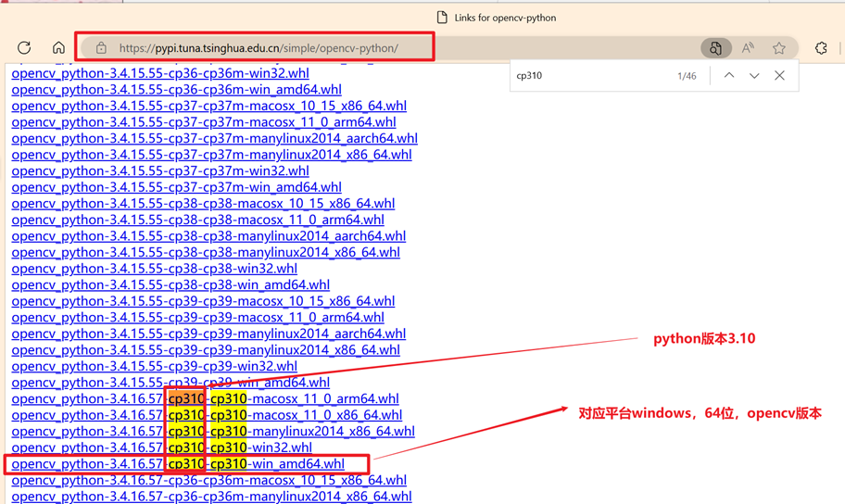The height and width of the screenshot is (504, 845).
Task: Click the browser refresh icon
Action: coord(24,48)
